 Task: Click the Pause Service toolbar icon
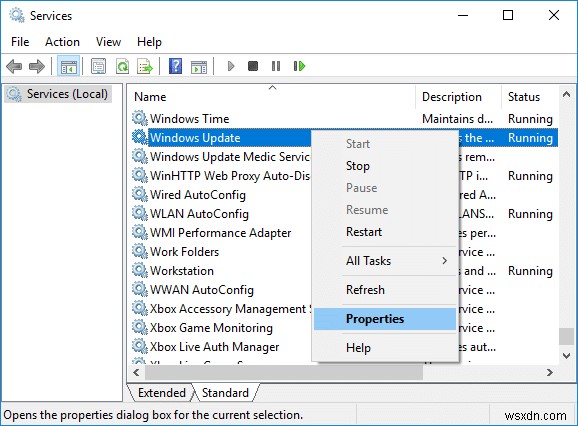coord(276,66)
